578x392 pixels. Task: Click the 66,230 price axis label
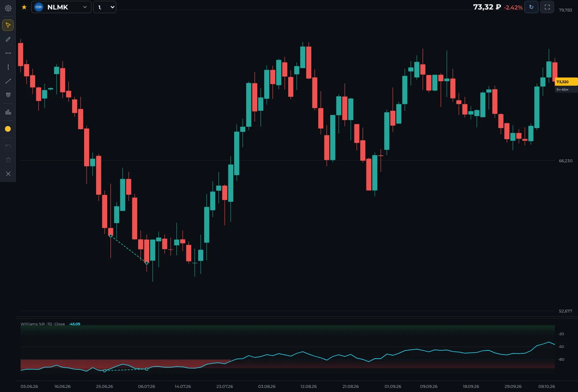coord(566,161)
